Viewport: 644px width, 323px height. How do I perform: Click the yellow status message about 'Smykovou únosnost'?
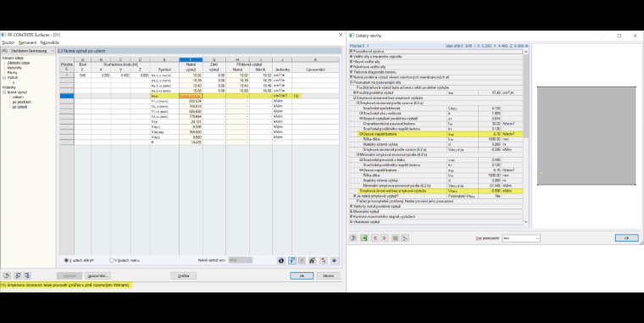click(x=65, y=285)
